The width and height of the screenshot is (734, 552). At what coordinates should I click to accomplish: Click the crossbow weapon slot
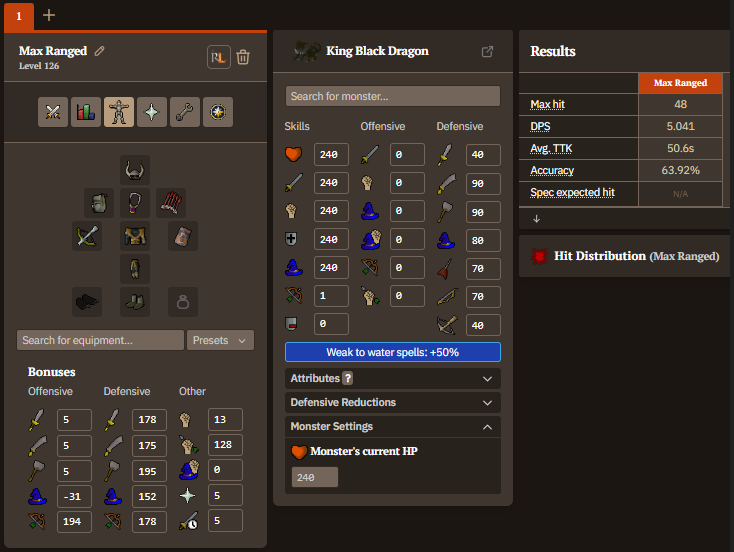(x=87, y=236)
